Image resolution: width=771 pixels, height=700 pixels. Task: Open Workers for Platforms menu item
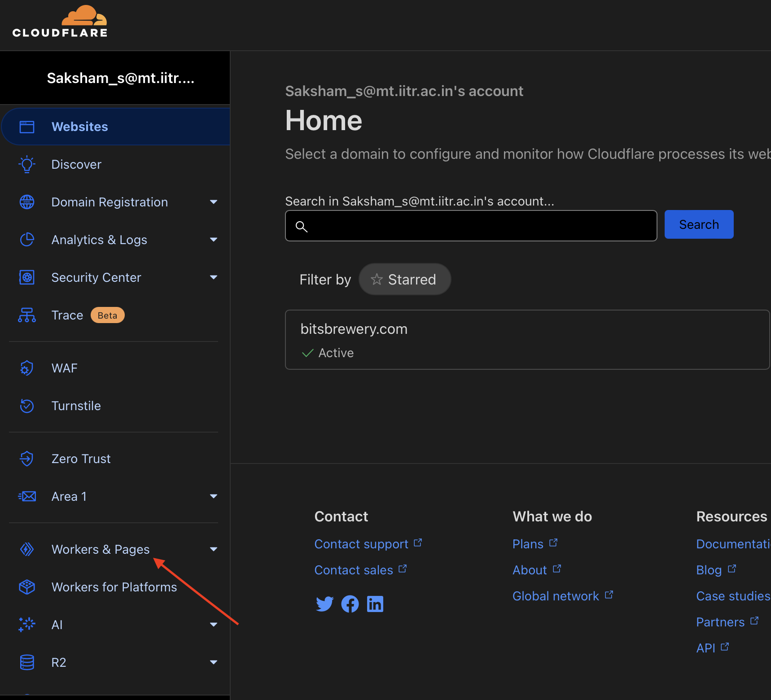115,587
